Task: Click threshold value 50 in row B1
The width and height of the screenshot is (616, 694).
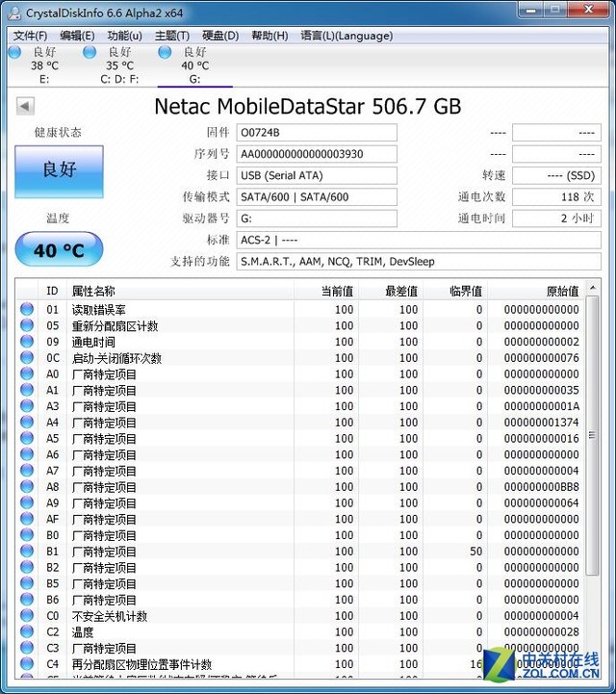Action: [x=476, y=552]
